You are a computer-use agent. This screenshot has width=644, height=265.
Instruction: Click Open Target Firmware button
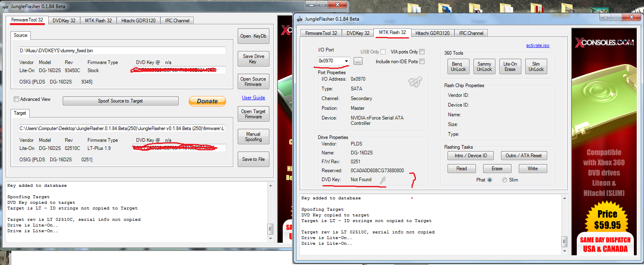tap(253, 114)
